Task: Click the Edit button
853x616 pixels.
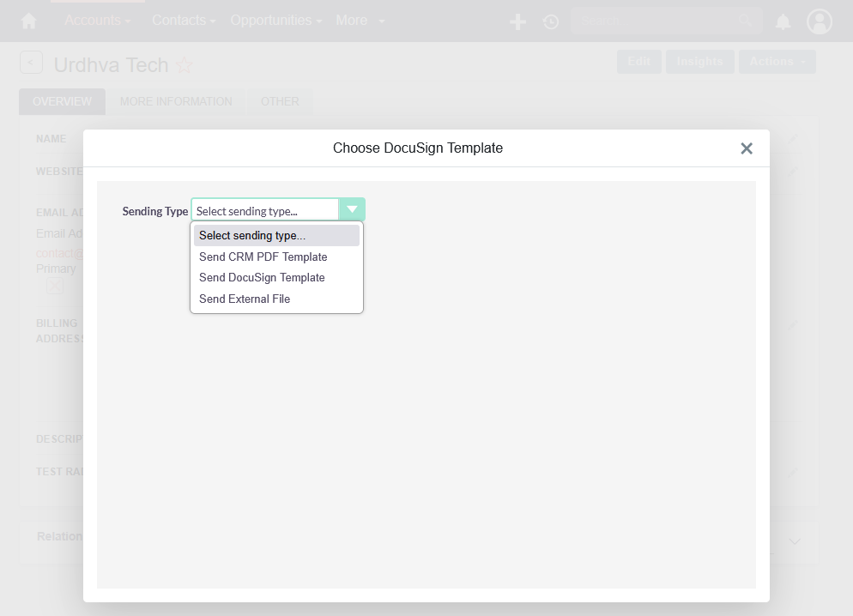Action: (638, 61)
